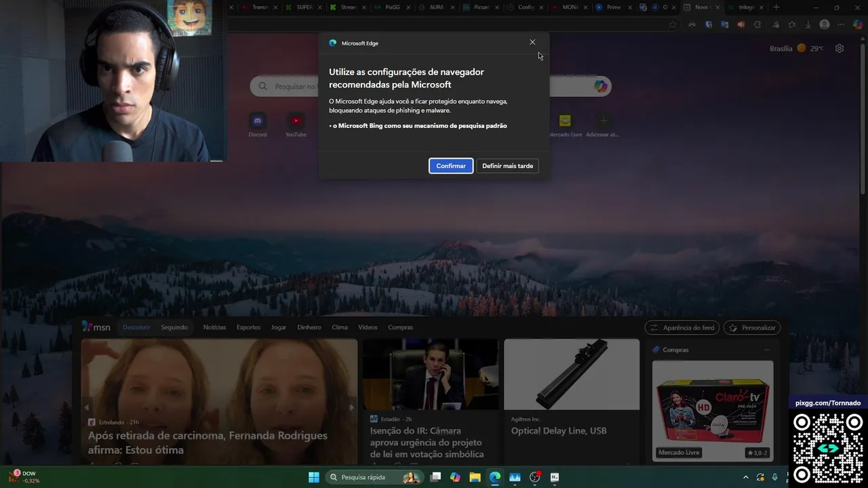The width and height of the screenshot is (868, 488).
Task: Close the Microsoft Edge settings dialog
Action: [532, 42]
